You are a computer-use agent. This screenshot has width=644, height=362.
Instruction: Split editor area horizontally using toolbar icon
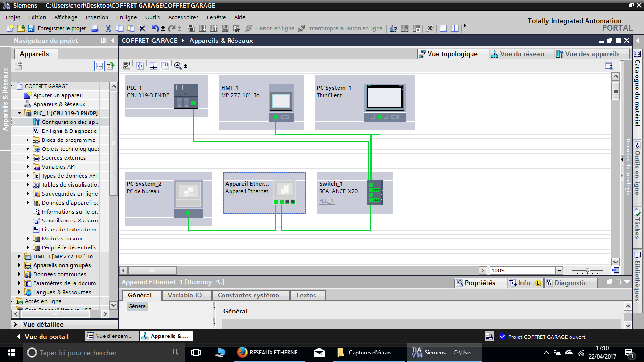pos(444,28)
